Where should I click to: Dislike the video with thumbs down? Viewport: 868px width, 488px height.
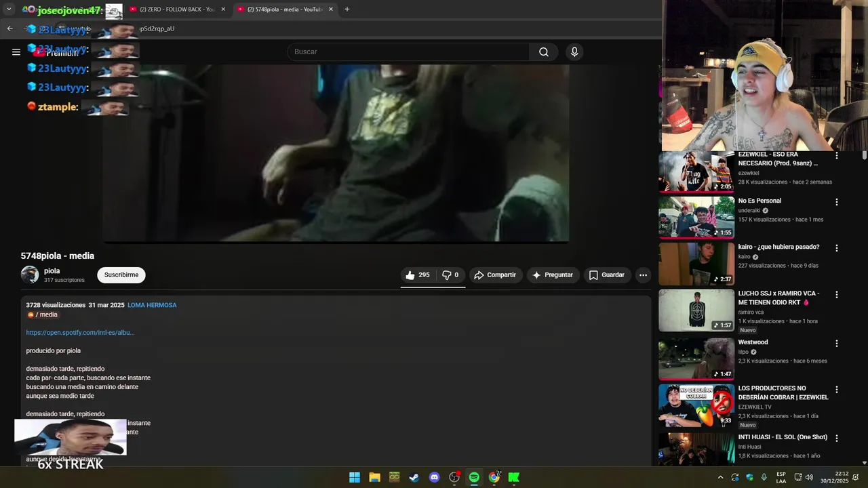point(450,275)
